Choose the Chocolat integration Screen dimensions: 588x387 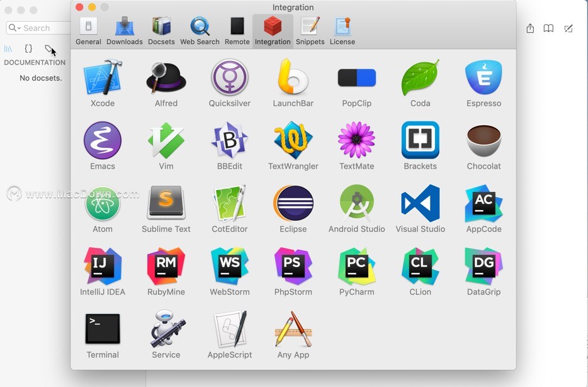pyautogui.click(x=483, y=140)
